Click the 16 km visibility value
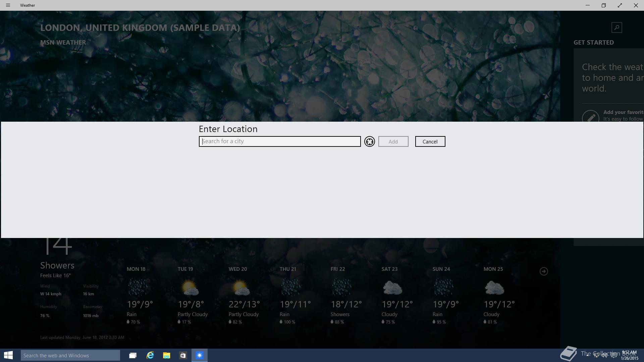Image resolution: width=644 pixels, height=362 pixels. pos(89,294)
